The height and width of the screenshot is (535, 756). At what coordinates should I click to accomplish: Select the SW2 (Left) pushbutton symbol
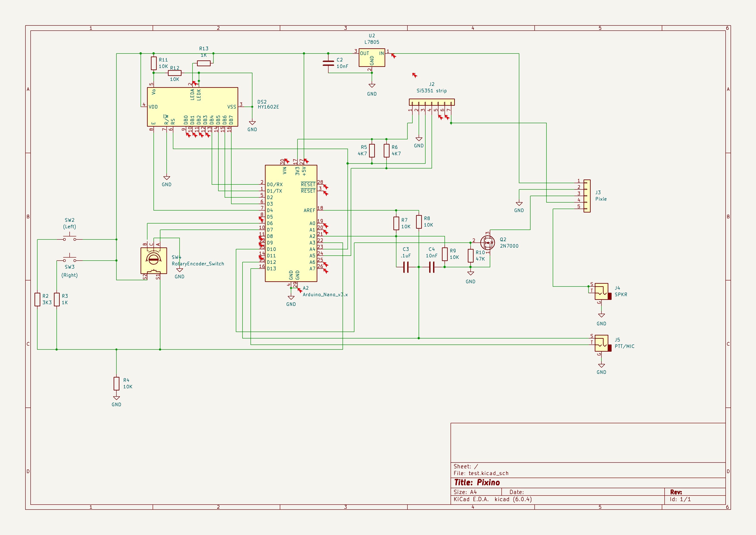[69, 238]
